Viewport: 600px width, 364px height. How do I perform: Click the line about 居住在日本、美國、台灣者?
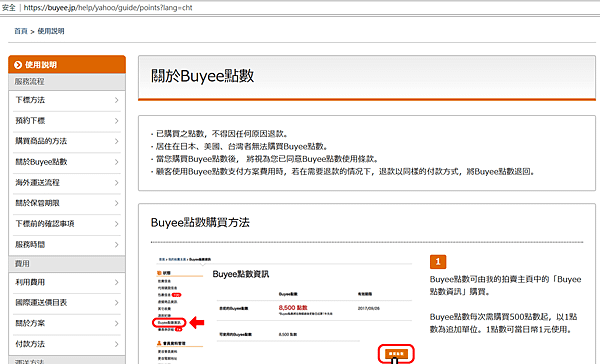point(240,146)
